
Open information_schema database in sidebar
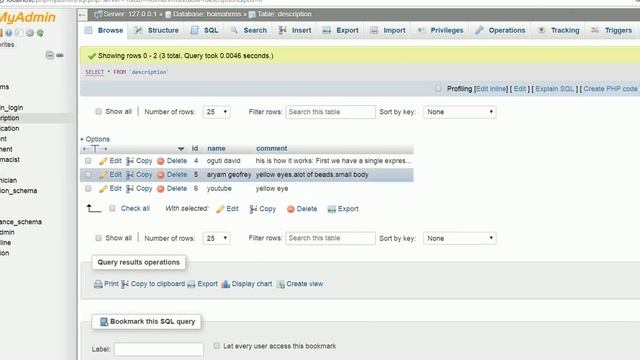(18, 191)
